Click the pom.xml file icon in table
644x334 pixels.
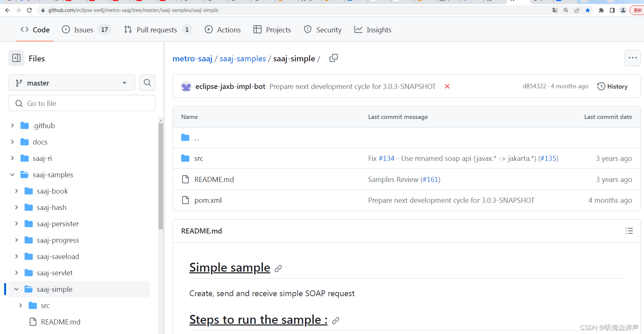(x=185, y=200)
